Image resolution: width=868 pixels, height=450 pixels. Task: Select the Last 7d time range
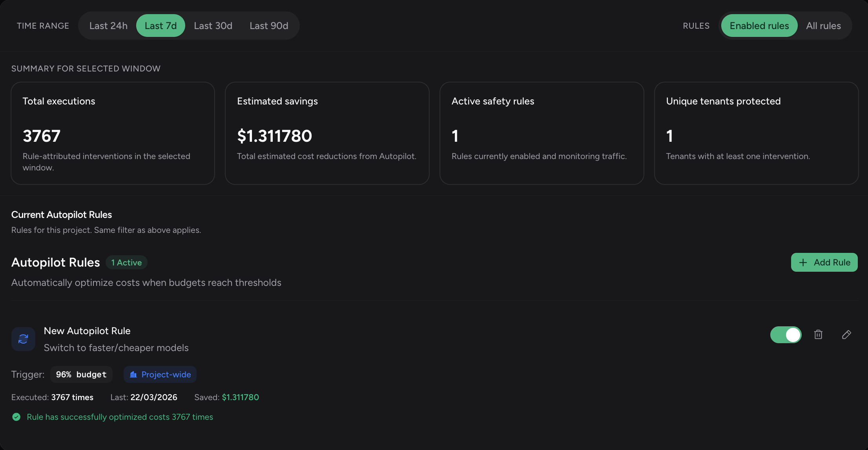tap(160, 26)
